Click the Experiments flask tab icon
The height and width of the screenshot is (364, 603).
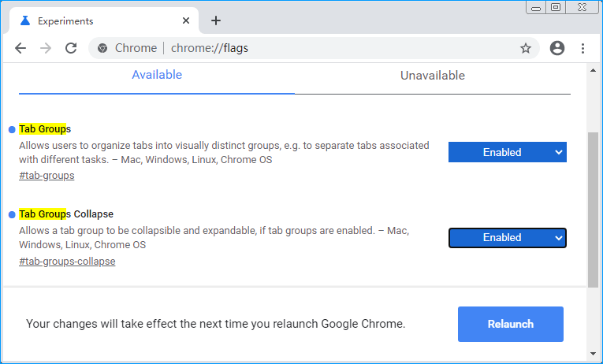pyautogui.click(x=25, y=20)
